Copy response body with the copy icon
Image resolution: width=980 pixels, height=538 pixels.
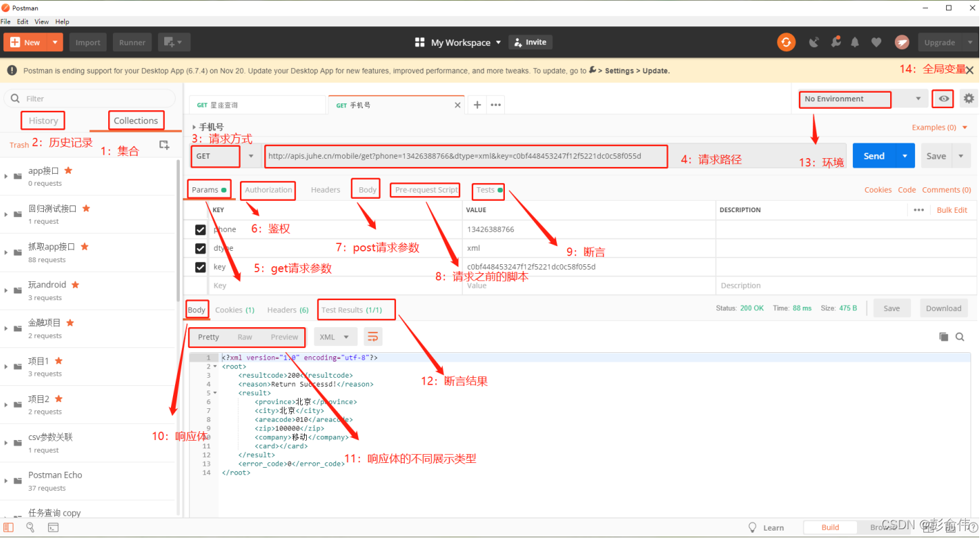(x=944, y=337)
